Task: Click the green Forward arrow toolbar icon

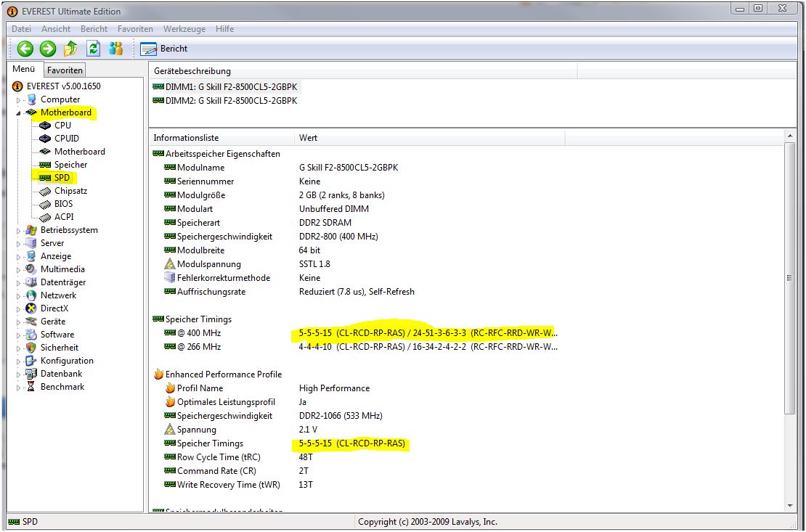Action: 48,49
